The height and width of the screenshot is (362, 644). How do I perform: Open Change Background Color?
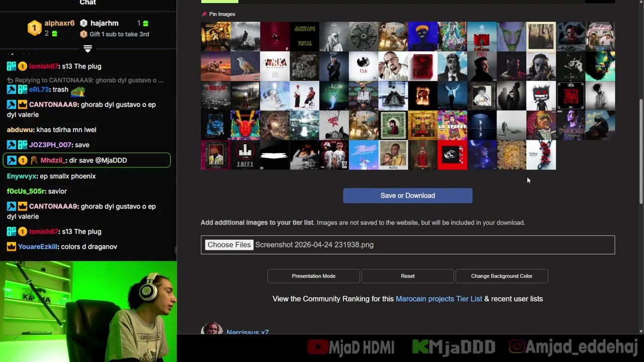(502, 276)
